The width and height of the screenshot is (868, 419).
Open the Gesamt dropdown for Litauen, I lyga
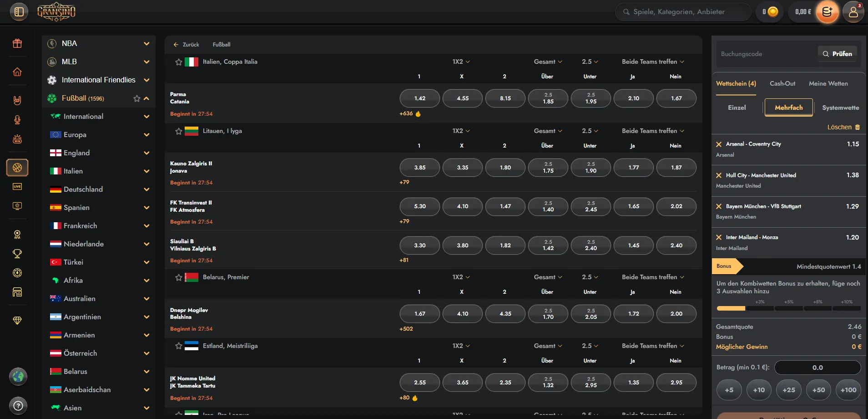tap(548, 131)
